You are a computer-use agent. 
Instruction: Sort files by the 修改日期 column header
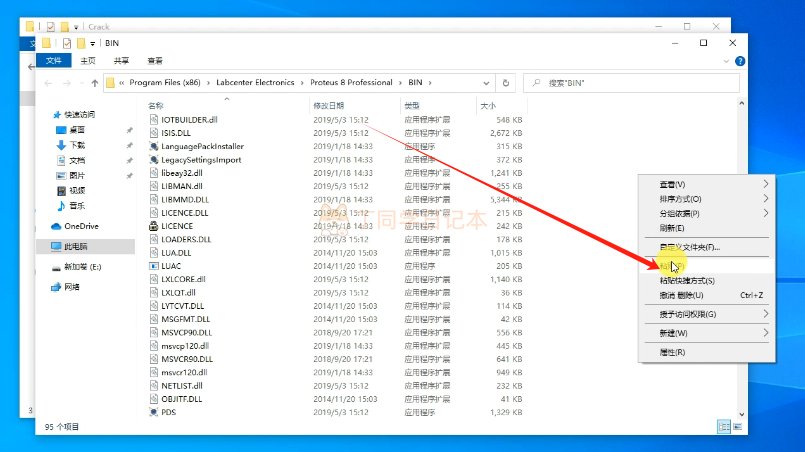pyautogui.click(x=328, y=105)
